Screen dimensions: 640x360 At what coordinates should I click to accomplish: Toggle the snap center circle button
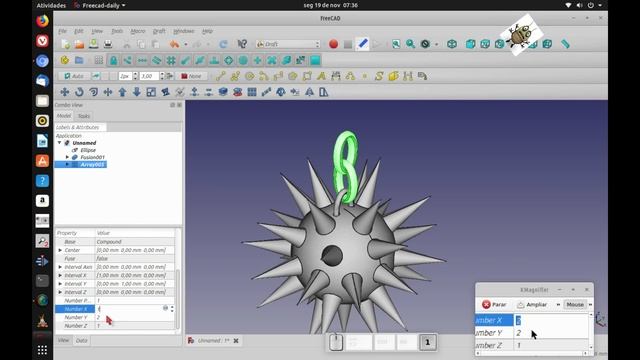point(243,60)
